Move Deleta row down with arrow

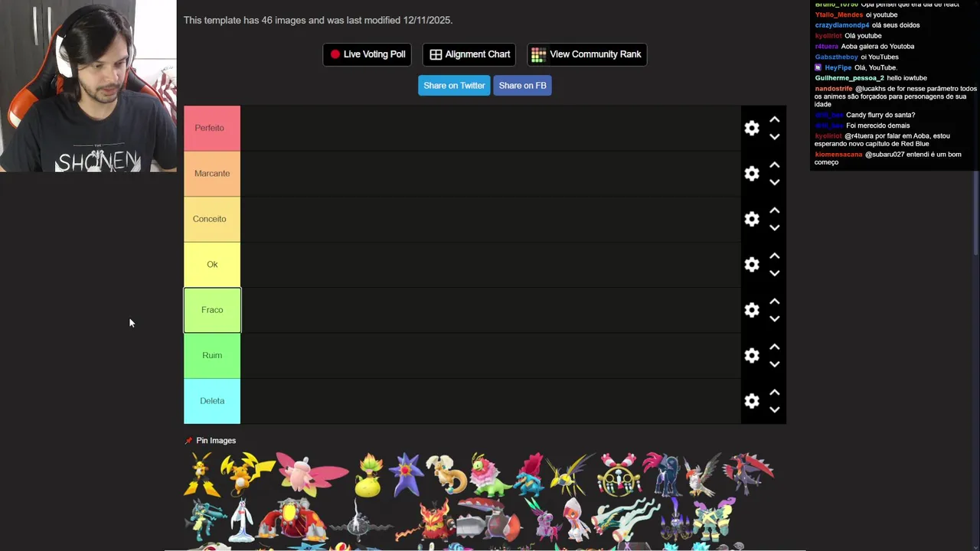775,410
